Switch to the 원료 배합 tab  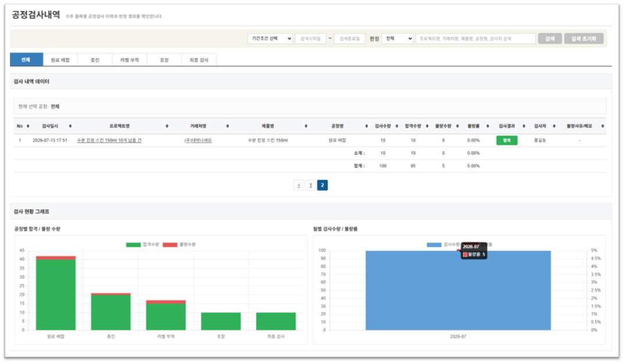pos(60,60)
